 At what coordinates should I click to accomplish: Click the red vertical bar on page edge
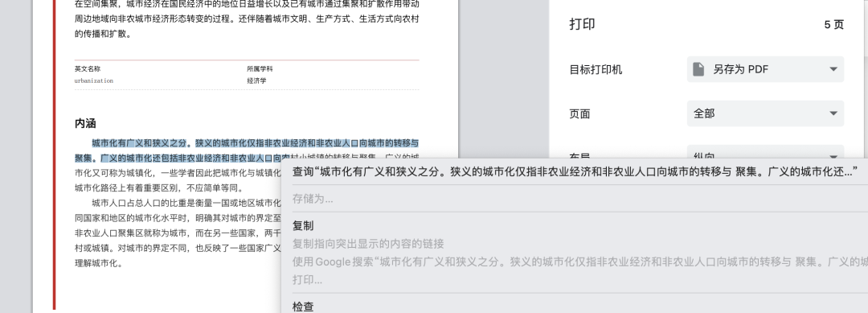(x=55, y=155)
